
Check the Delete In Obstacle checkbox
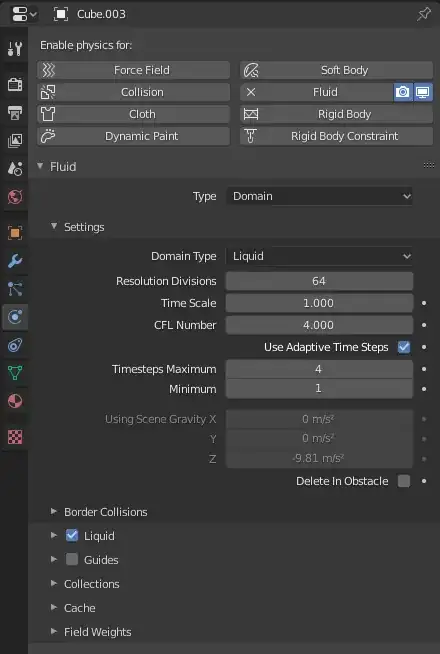404,481
